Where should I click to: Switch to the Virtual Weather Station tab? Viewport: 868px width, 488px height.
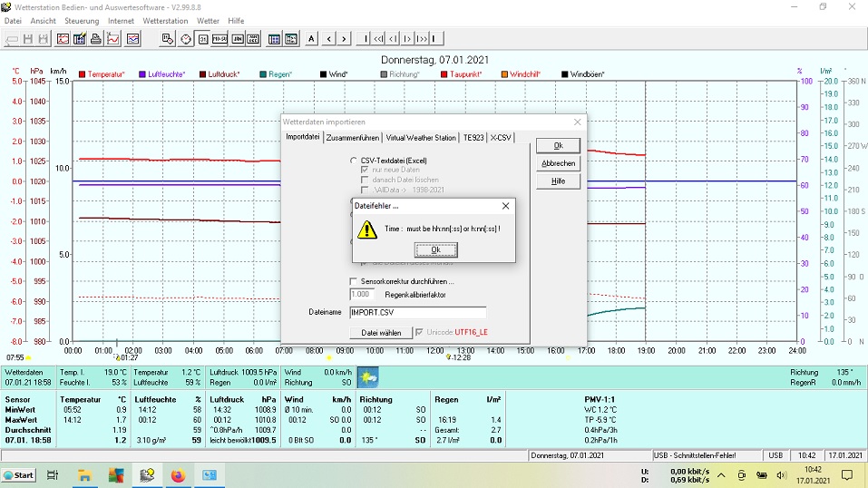coord(420,138)
